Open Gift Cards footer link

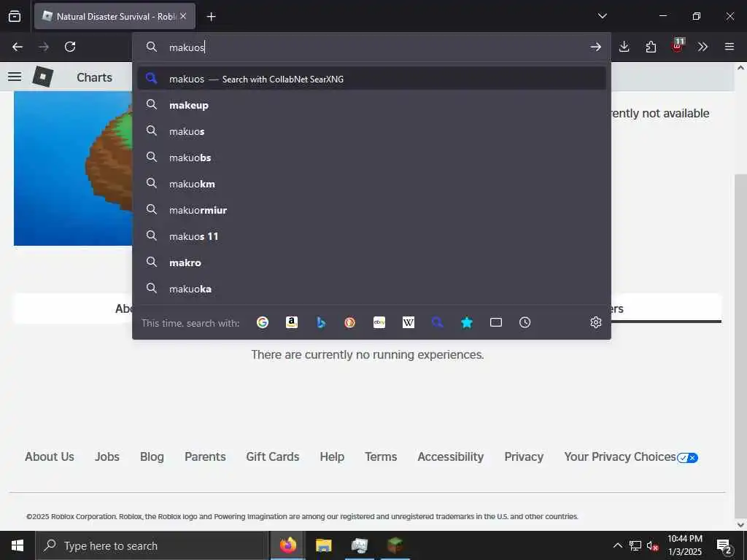pos(273,456)
